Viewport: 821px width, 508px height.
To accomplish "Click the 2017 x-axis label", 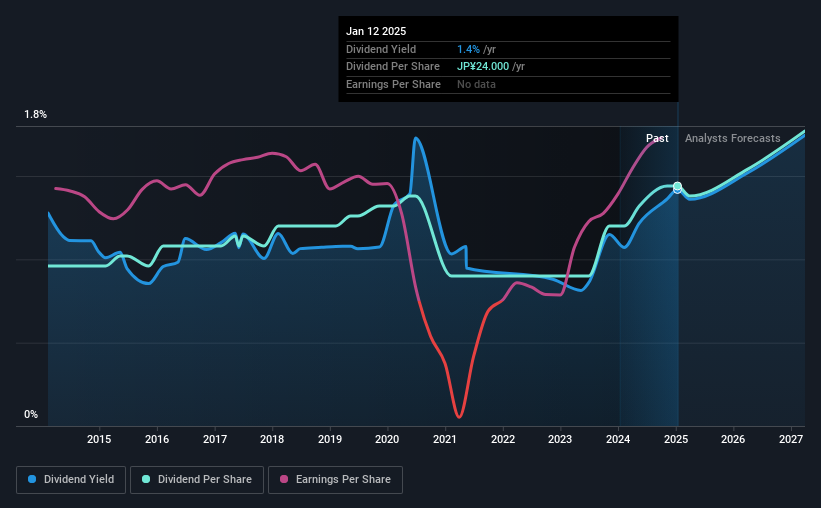I will [215, 439].
